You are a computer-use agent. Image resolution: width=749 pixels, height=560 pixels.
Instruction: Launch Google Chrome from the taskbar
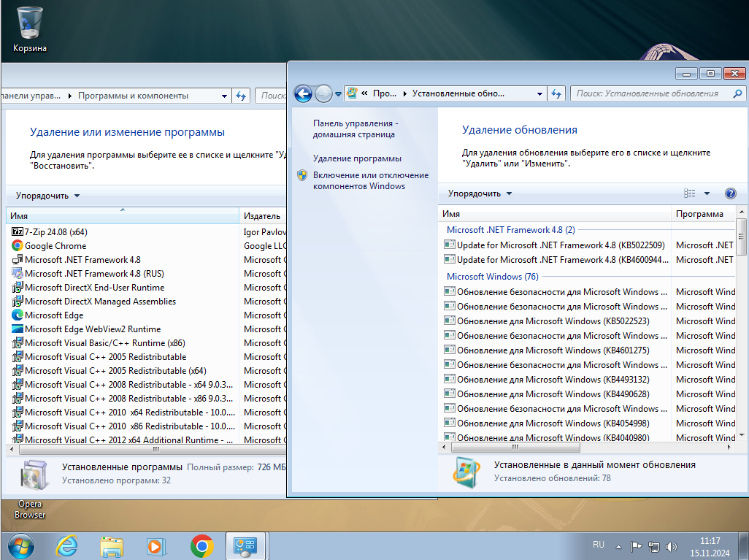point(201,546)
